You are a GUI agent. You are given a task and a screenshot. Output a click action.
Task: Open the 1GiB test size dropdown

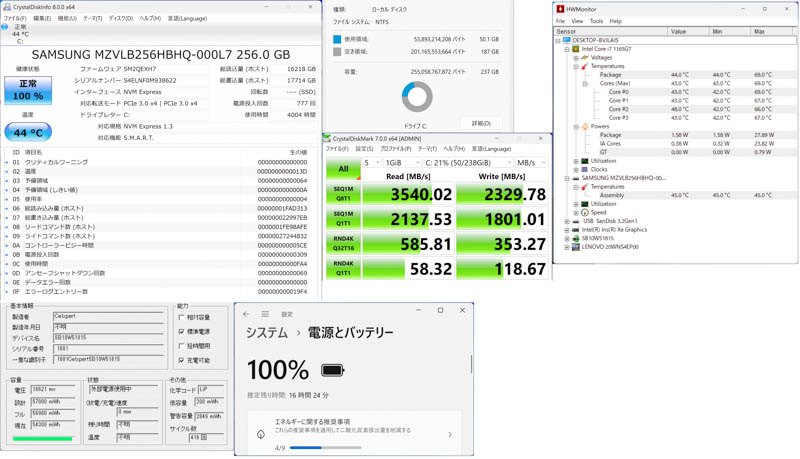tap(402, 163)
